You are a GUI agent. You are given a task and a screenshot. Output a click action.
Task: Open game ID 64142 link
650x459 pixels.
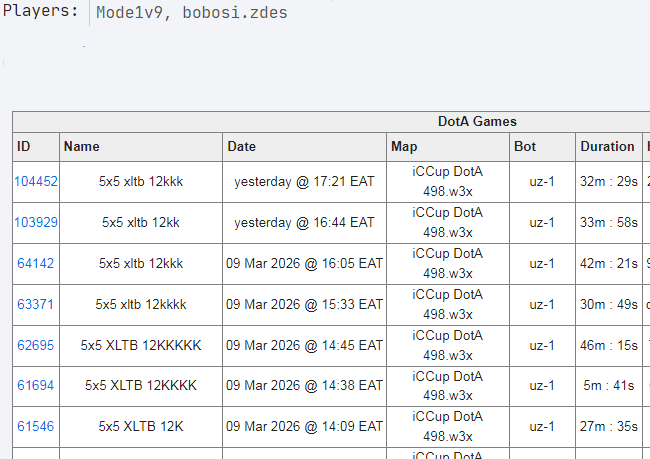tap(36, 264)
